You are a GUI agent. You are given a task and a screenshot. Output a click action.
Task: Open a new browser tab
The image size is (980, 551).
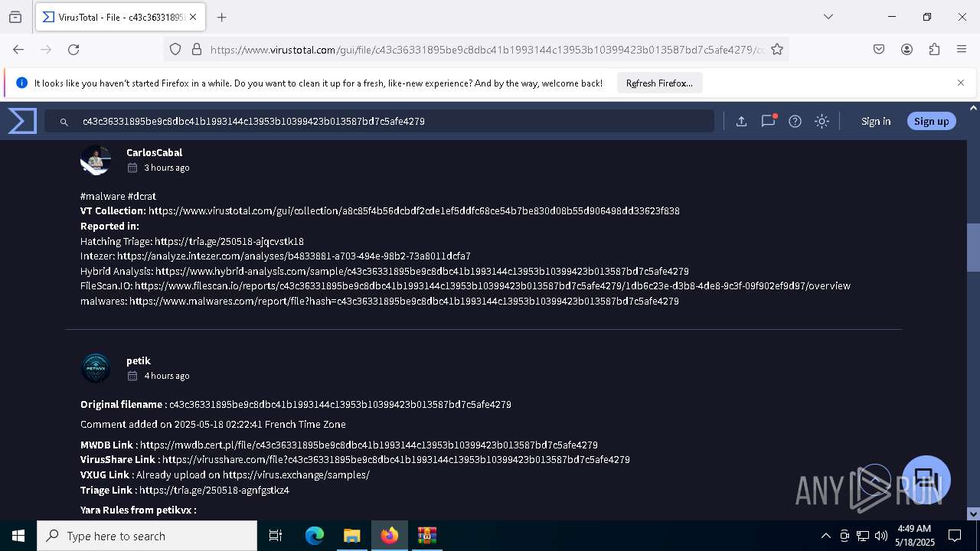(221, 17)
